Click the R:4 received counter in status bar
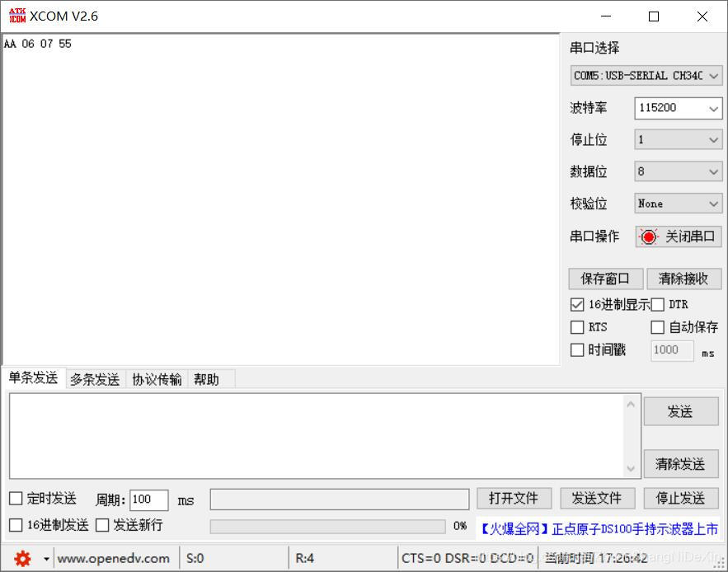The width and height of the screenshot is (728, 572). tap(304, 559)
